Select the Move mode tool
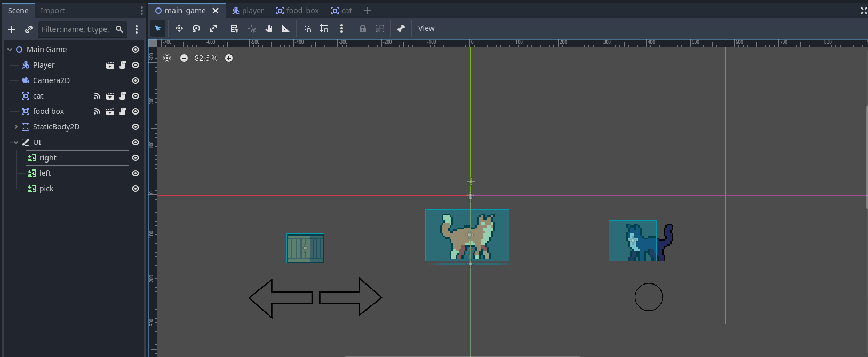The width and height of the screenshot is (868, 357). point(179,29)
